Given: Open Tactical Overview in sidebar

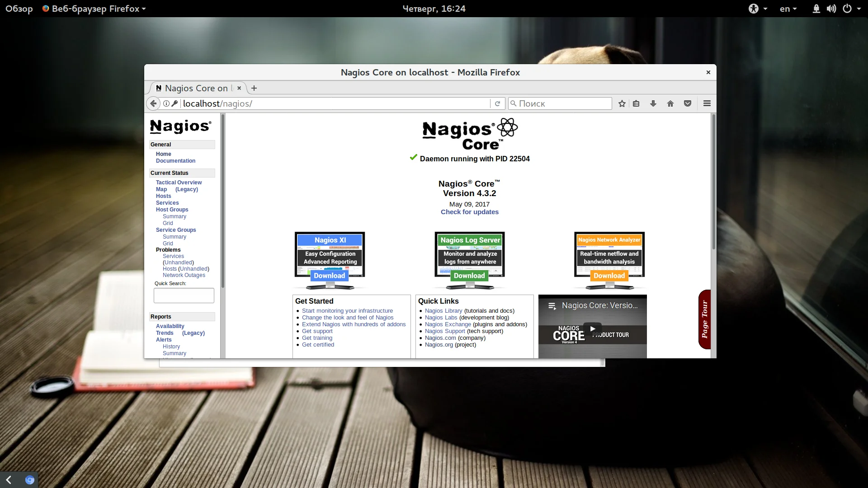Looking at the screenshot, I should 179,183.
